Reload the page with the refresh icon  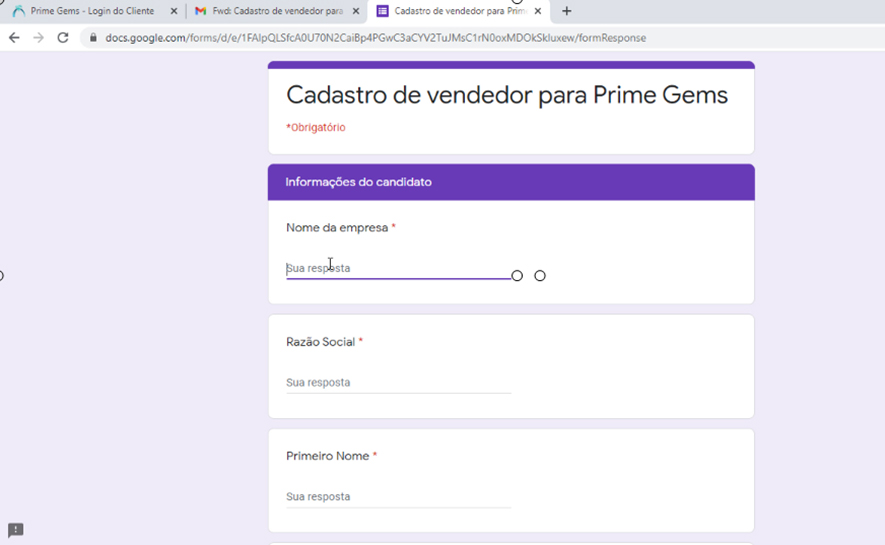click(x=63, y=38)
